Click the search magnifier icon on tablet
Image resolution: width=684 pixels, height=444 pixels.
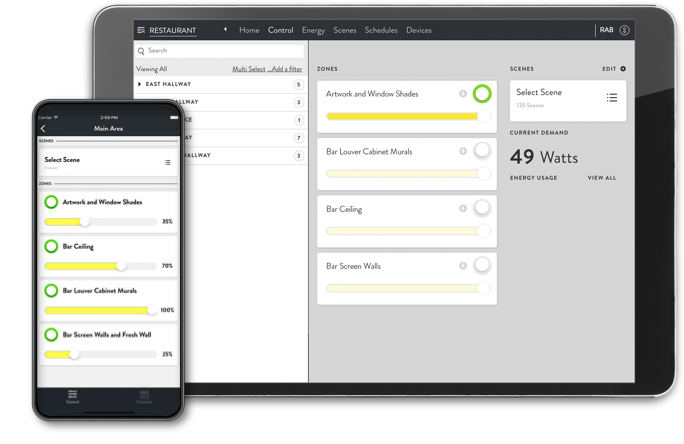click(141, 50)
